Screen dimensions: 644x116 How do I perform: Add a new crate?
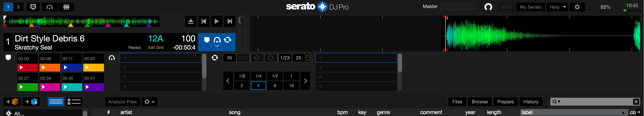[12, 102]
